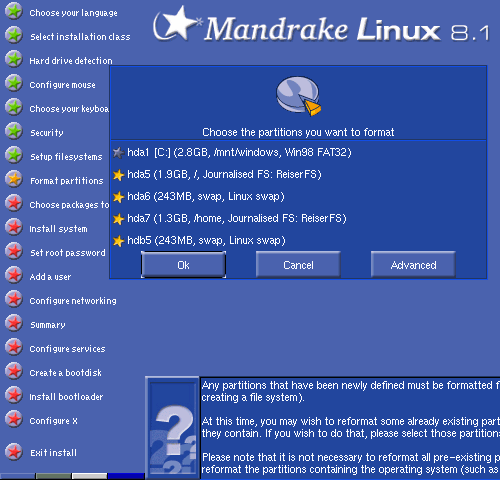
Task: Select the orange star for Format partitions
Action: click(14, 180)
